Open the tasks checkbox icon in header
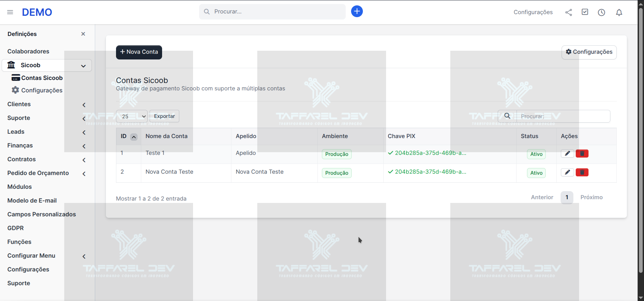This screenshot has height=301, width=644. tap(585, 12)
